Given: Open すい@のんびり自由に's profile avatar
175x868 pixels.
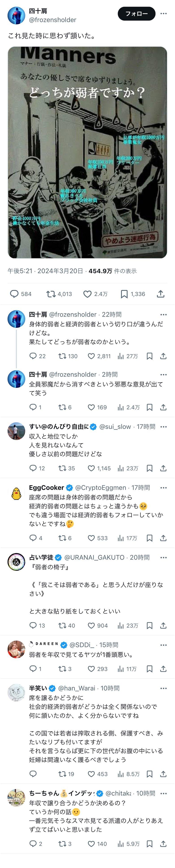Looking at the screenshot, I should [x=16, y=431].
